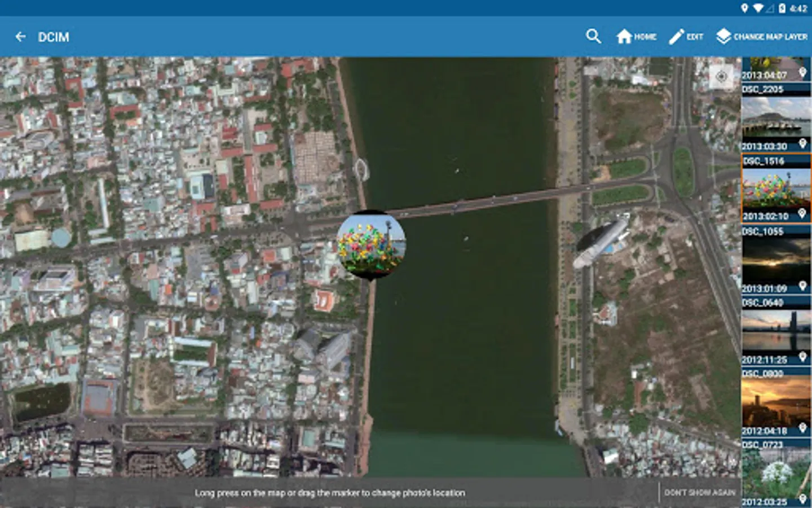
Task: Click the location pin on 2013:04:07 thumbnail
Action: click(x=802, y=73)
